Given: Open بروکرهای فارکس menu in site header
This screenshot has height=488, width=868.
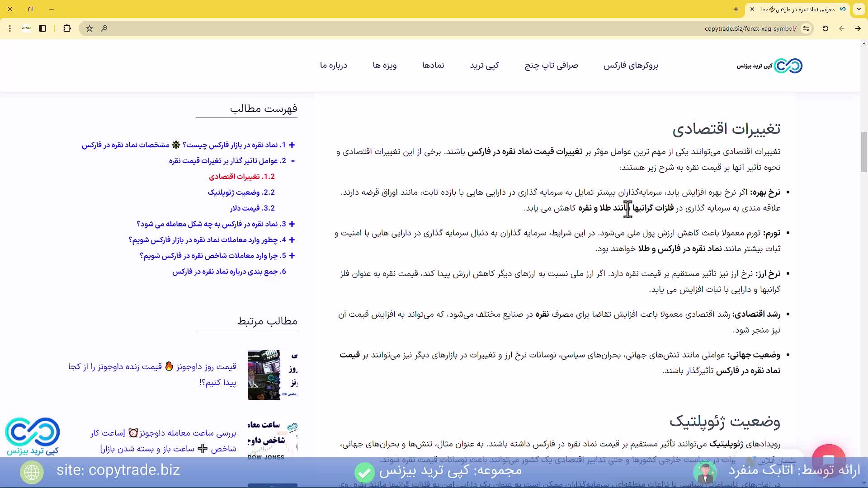Looking at the screenshot, I should 631,66.
